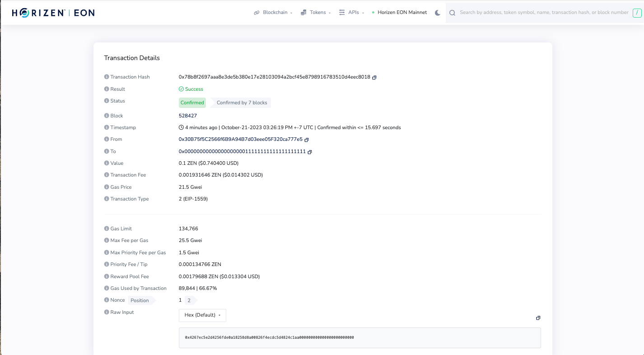Click the 21.5 Gwei gas price value
This screenshot has width=644, height=355.
190,187
